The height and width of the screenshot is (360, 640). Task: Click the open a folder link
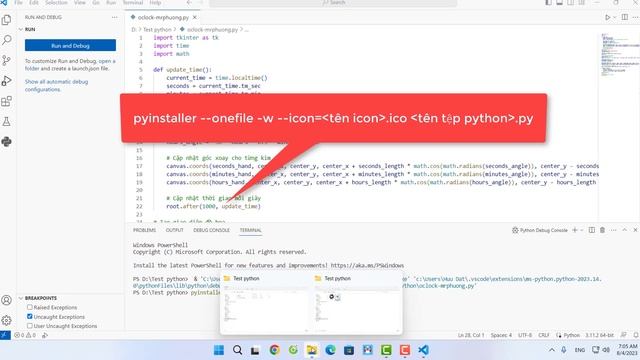pyautogui.click(x=70, y=64)
